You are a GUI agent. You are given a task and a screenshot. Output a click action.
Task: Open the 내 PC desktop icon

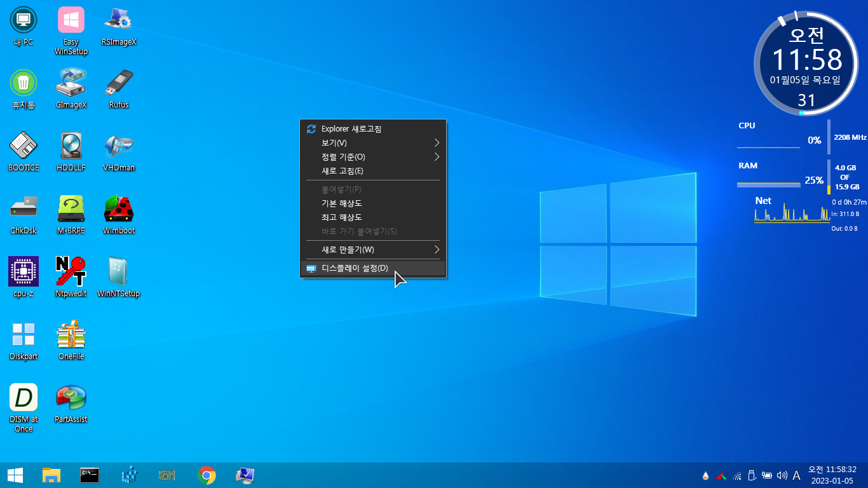pos(24,25)
